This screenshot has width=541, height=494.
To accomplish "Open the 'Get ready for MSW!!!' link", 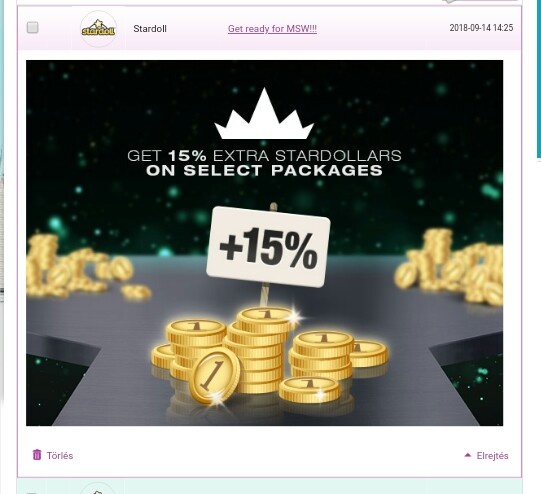I will click(272, 29).
